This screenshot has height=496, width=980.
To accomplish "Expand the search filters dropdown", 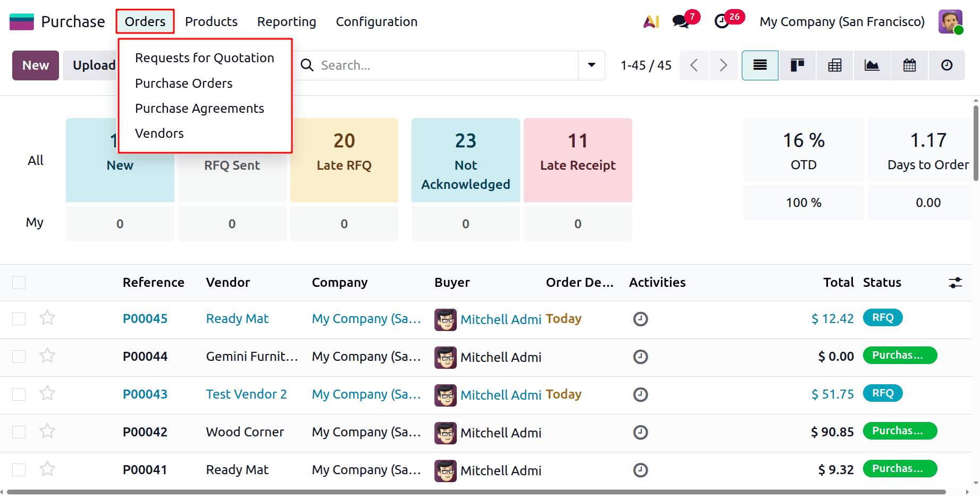I will [591, 65].
